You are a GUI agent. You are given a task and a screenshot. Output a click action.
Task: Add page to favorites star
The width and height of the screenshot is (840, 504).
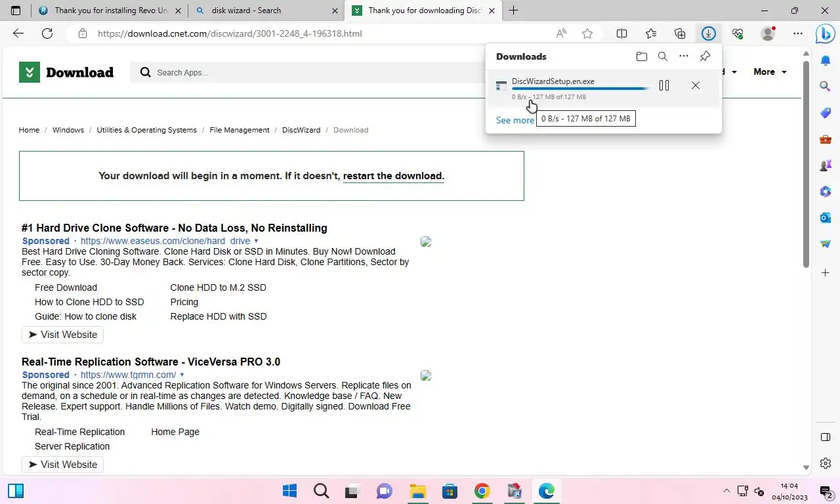[587, 33]
